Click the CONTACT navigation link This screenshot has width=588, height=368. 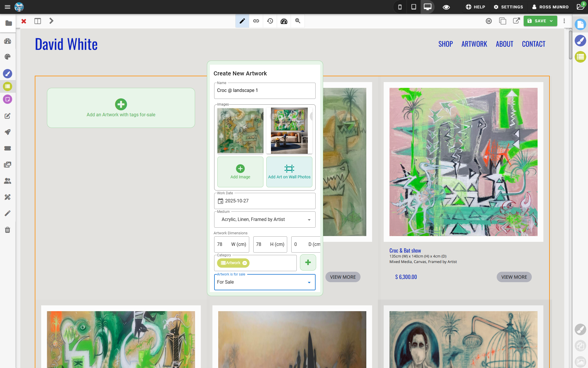(534, 44)
